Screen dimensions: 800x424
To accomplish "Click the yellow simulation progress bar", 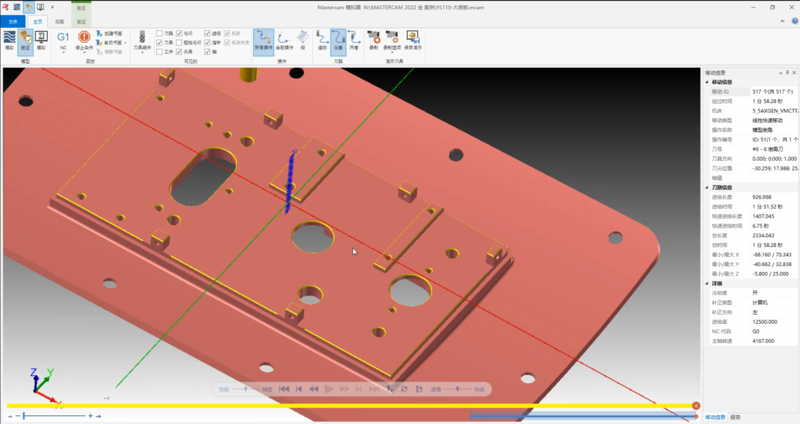I will 351,406.
